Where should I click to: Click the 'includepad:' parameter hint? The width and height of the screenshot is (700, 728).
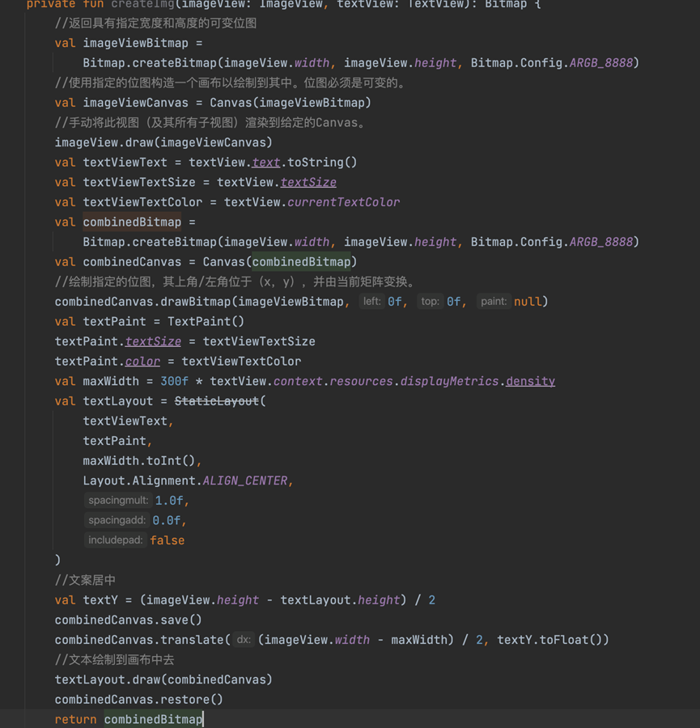[115, 540]
